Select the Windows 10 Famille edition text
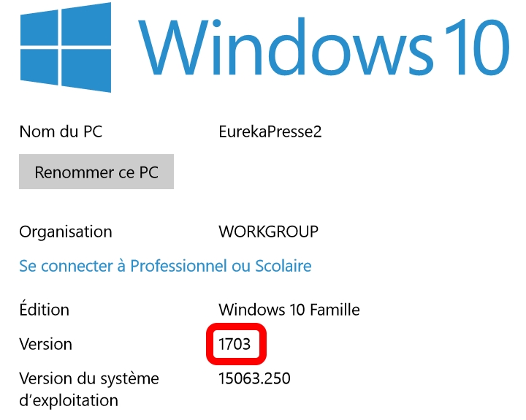526x420 pixels. coord(289,309)
